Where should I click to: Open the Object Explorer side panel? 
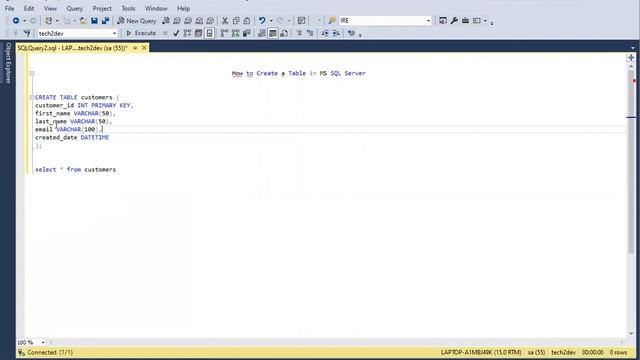tap(8, 63)
